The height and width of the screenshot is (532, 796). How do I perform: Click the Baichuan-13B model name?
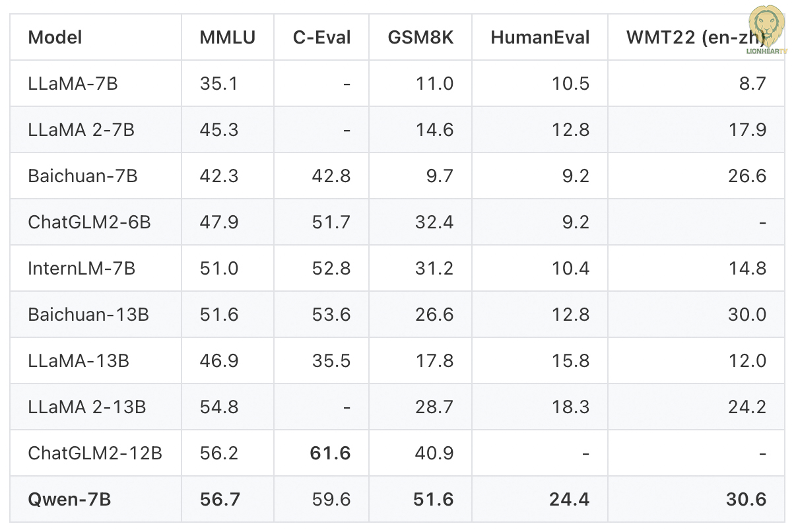coord(88,314)
